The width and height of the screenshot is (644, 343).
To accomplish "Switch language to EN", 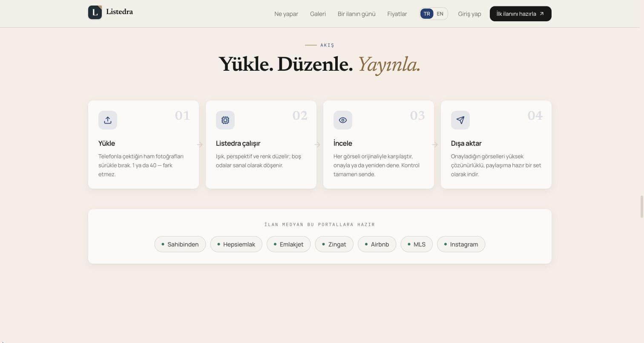I will point(440,14).
